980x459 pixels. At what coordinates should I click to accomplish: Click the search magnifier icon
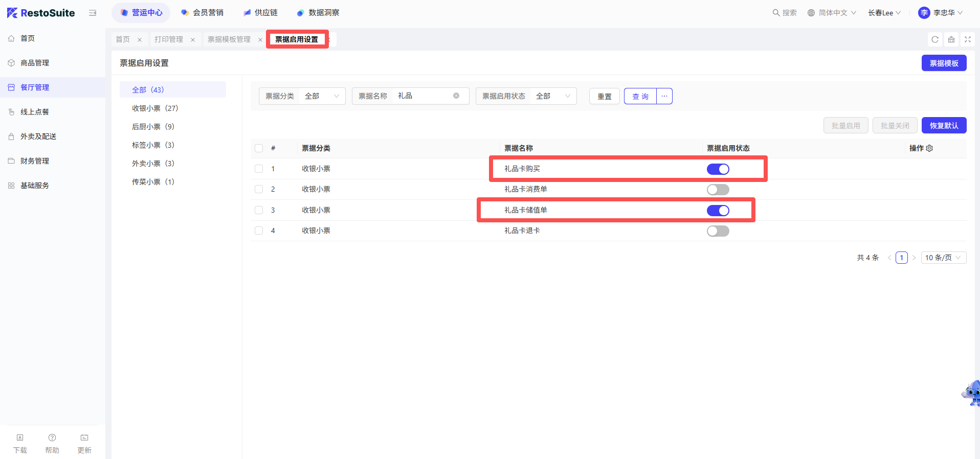click(x=776, y=13)
